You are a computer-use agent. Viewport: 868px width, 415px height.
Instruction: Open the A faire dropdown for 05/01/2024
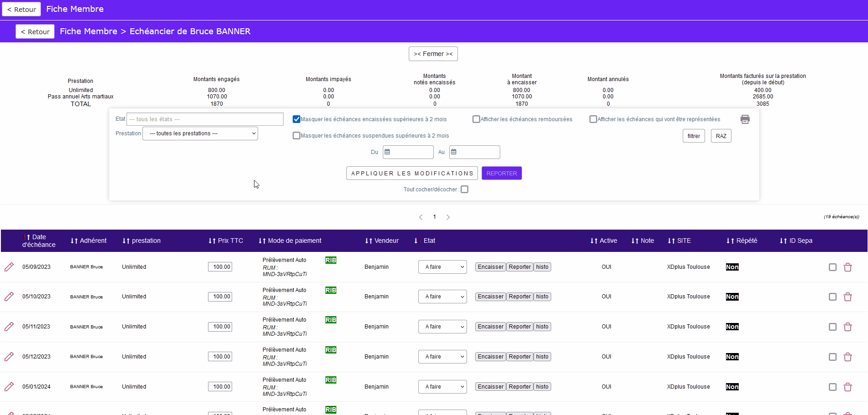442,387
